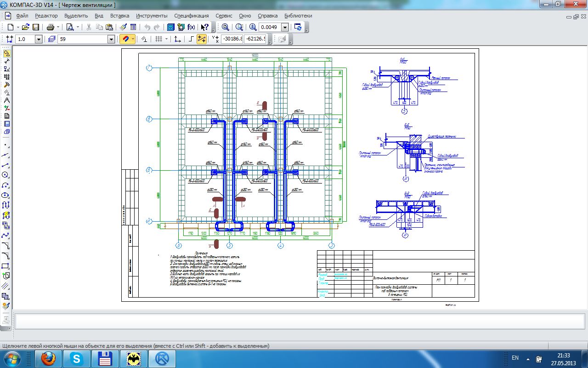Image resolution: width=588 pixels, height=368 pixels.
Task: Open the variables f(x) panel
Action: pyautogui.click(x=191, y=27)
